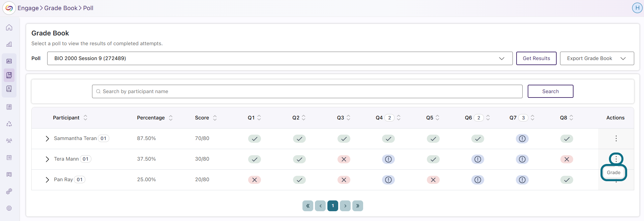
Task: Sort table by Q5 column
Action: (x=437, y=118)
